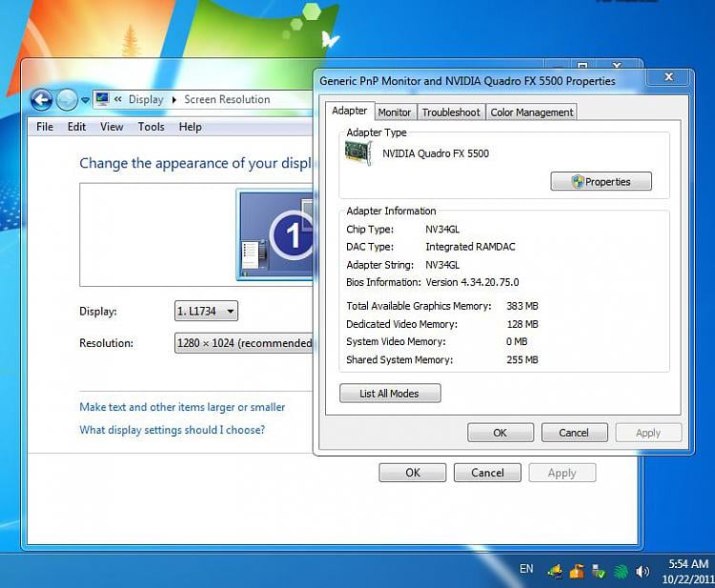Click the Control Panel icon in address bar
Screen dimensions: 715x588
click(102, 98)
